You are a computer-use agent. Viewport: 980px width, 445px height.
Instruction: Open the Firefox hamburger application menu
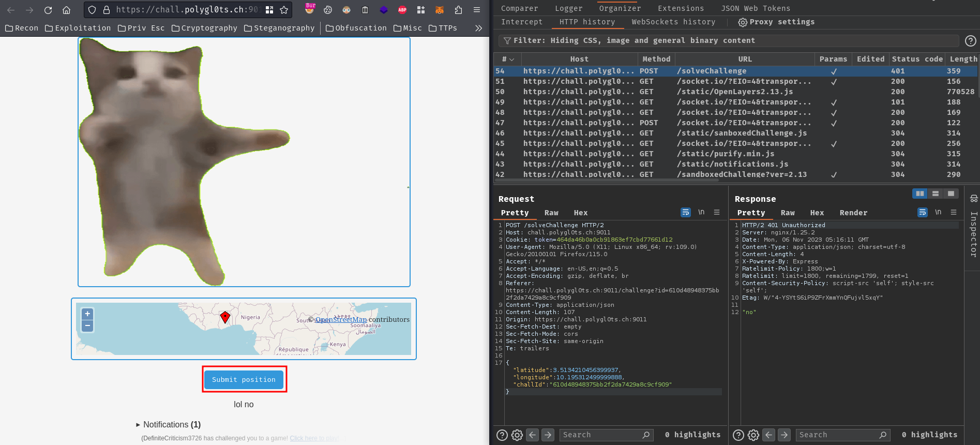point(477,10)
